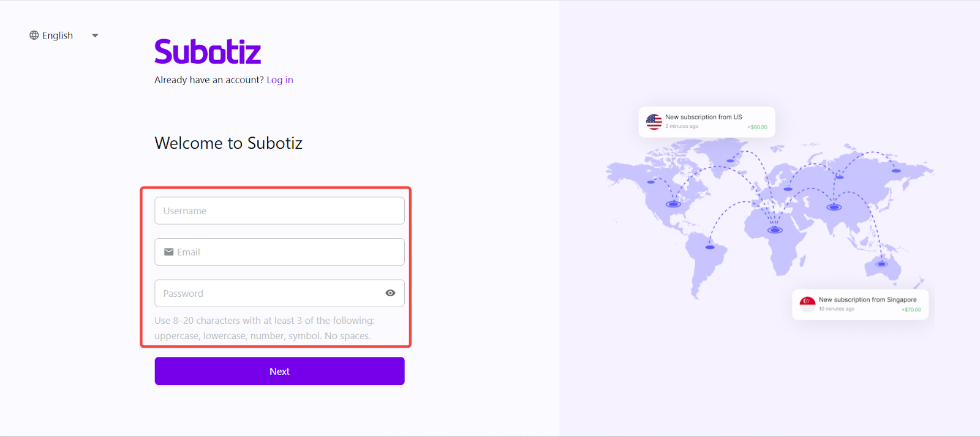Open the New subscription from US card
The image size is (980, 437).
pos(707,122)
